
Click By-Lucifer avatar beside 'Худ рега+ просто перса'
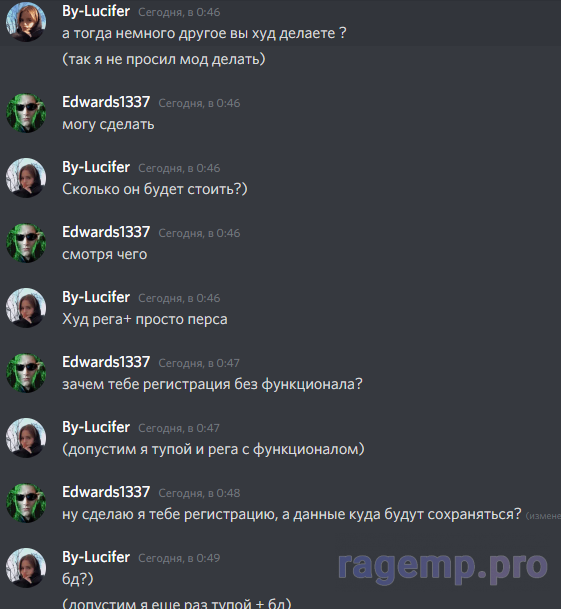pos(26,308)
